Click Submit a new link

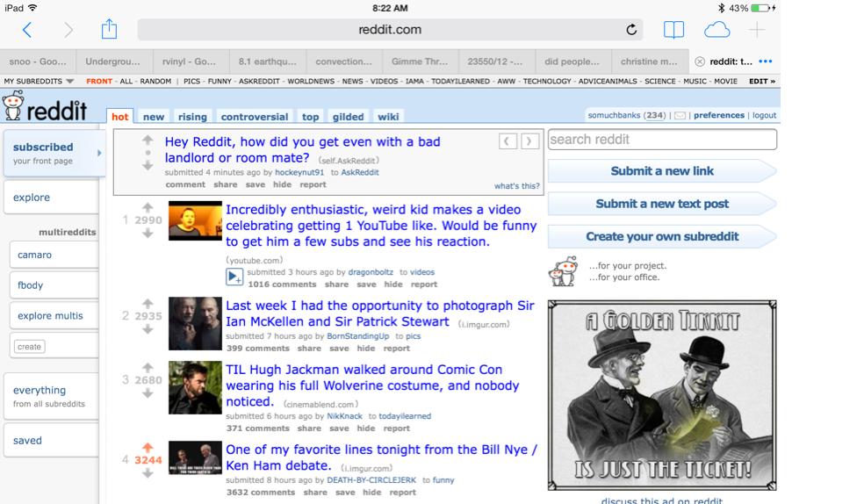point(661,171)
